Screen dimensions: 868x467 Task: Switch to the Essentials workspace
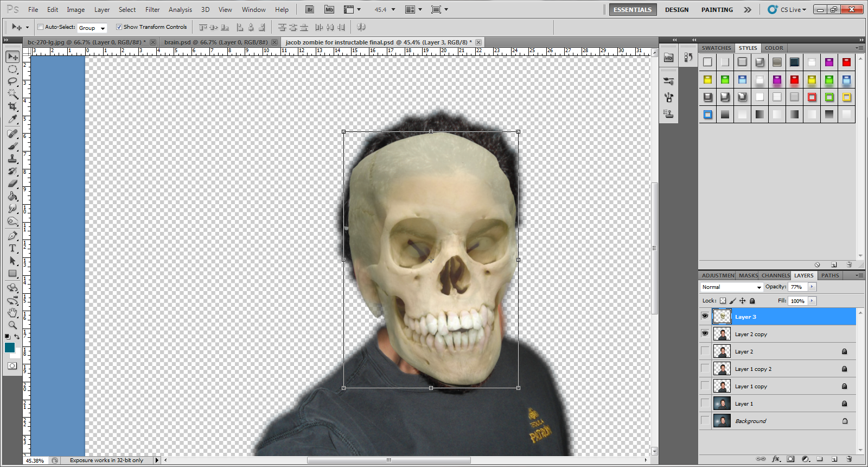(x=633, y=10)
